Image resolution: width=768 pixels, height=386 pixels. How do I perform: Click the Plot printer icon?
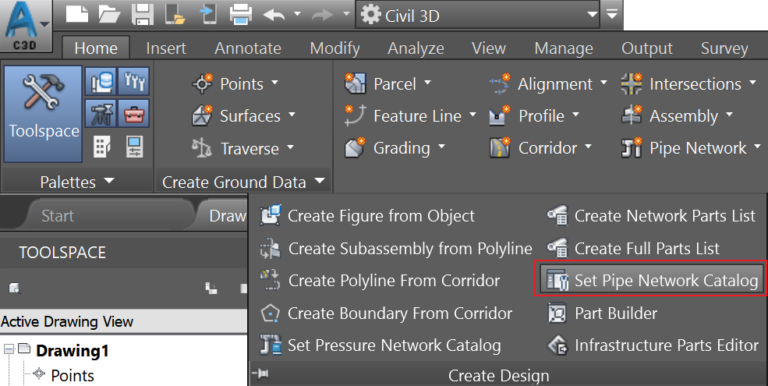[x=241, y=14]
